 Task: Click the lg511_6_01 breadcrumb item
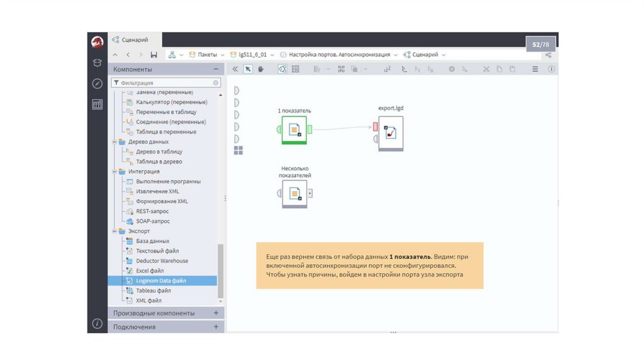248,55
